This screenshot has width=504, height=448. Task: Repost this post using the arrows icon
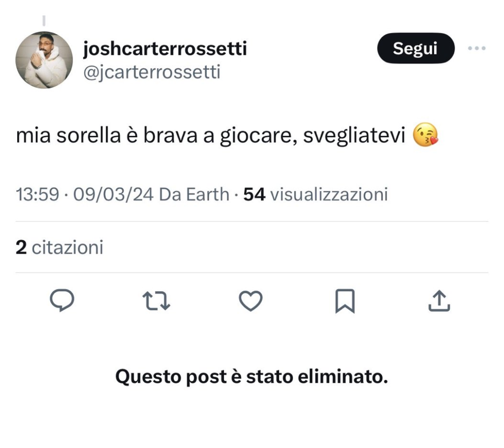(156, 300)
